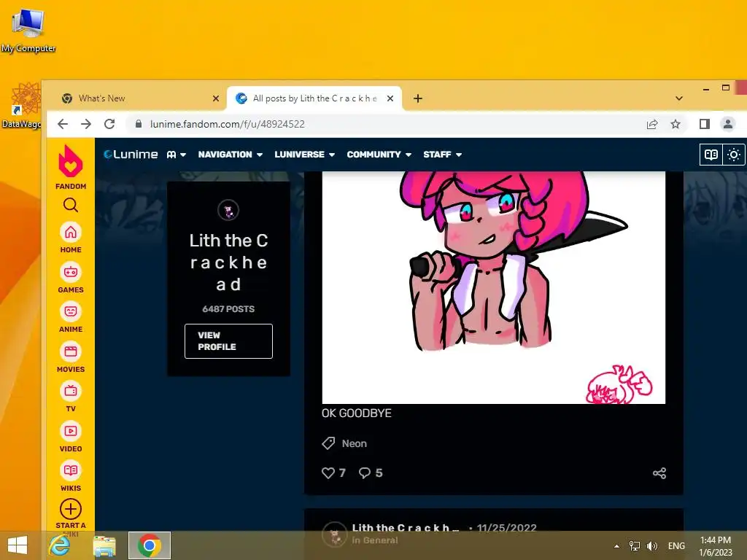
Task: Select the DataWagon desktop shortcut
Action: [22, 106]
